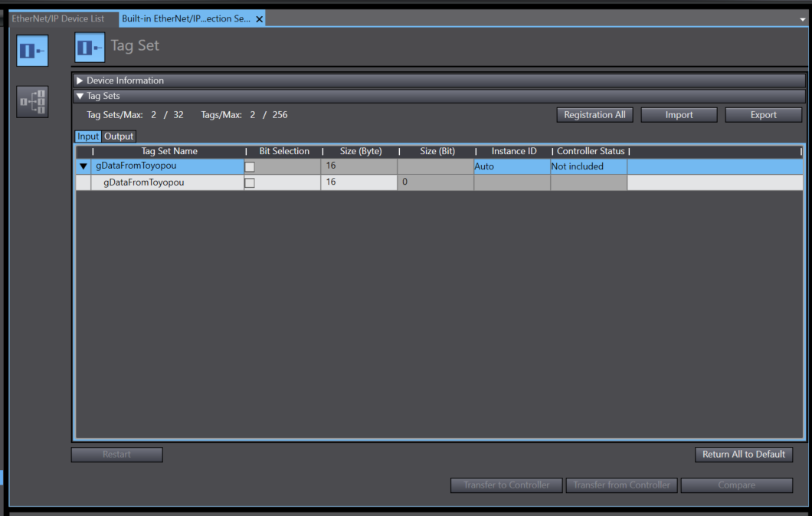
Task: Click the Auto Instance ID cell
Action: pos(512,166)
